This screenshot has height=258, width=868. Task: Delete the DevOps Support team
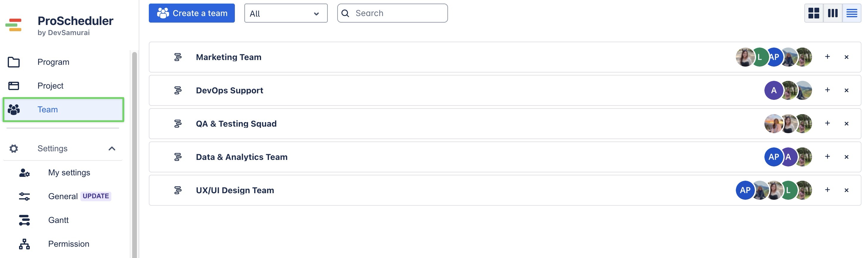[847, 90]
